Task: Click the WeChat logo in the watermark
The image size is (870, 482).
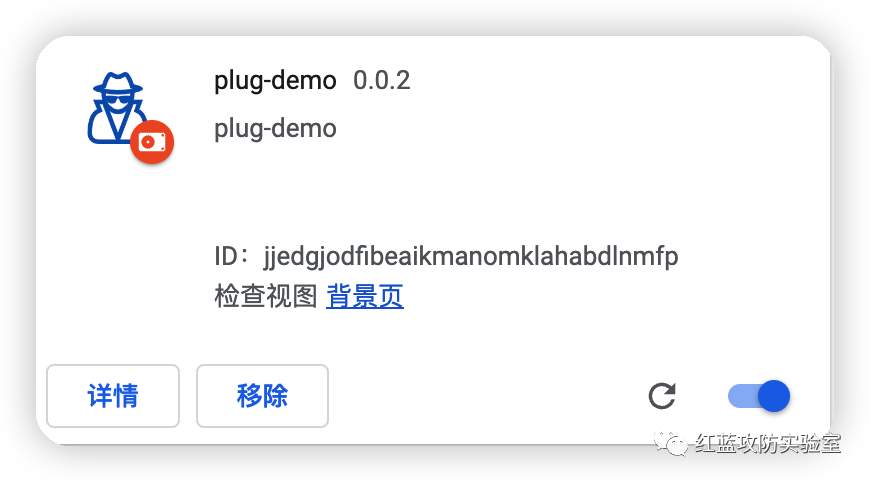Action: click(670, 443)
